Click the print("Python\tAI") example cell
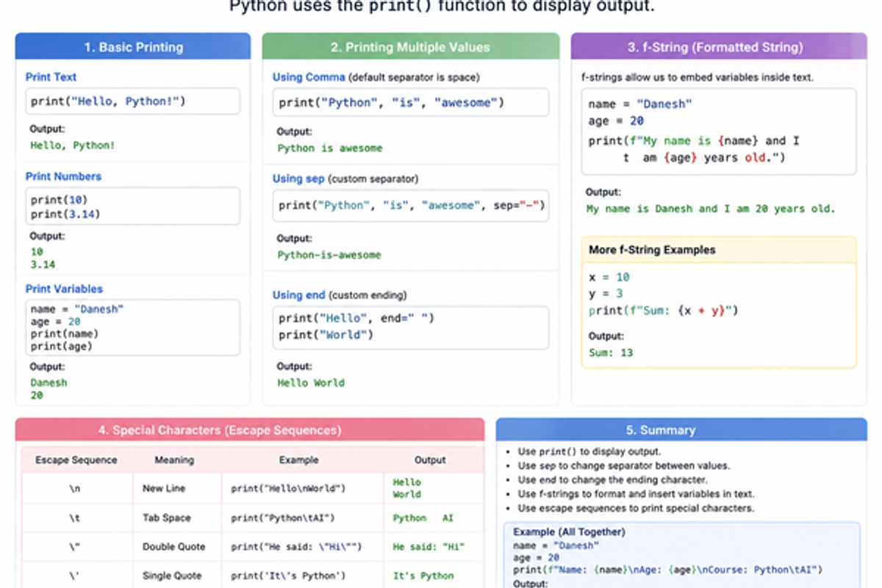The image size is (882, 588). click(x=283, y=518)
